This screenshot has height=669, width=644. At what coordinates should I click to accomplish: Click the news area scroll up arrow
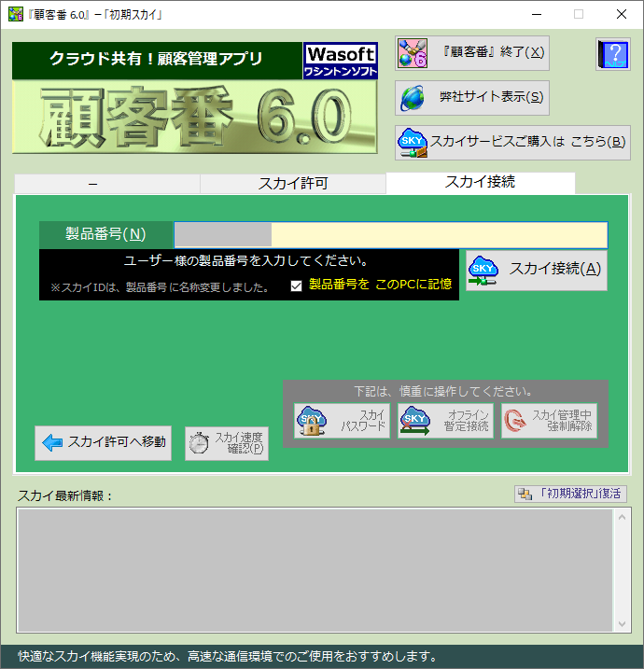622,517
